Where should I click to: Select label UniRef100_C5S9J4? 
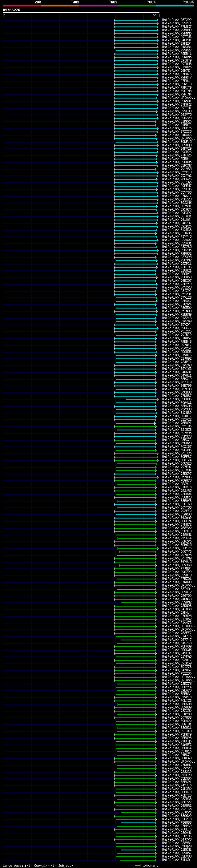coord(176,483)
